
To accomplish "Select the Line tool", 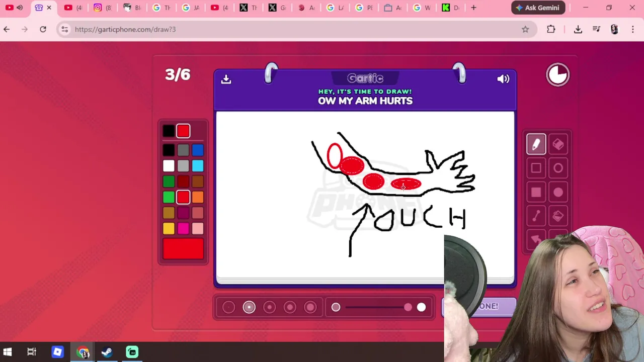I will click(x=536, y=216).
